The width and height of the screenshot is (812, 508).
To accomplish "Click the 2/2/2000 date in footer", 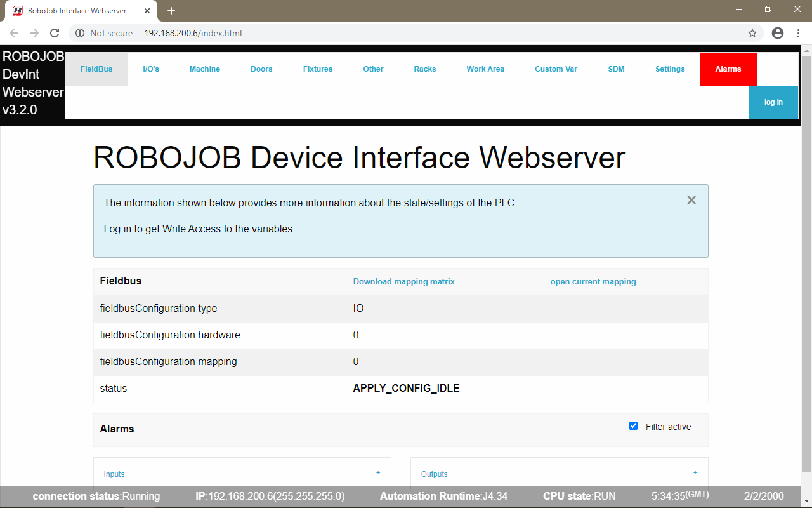I will tap(764, 496).
